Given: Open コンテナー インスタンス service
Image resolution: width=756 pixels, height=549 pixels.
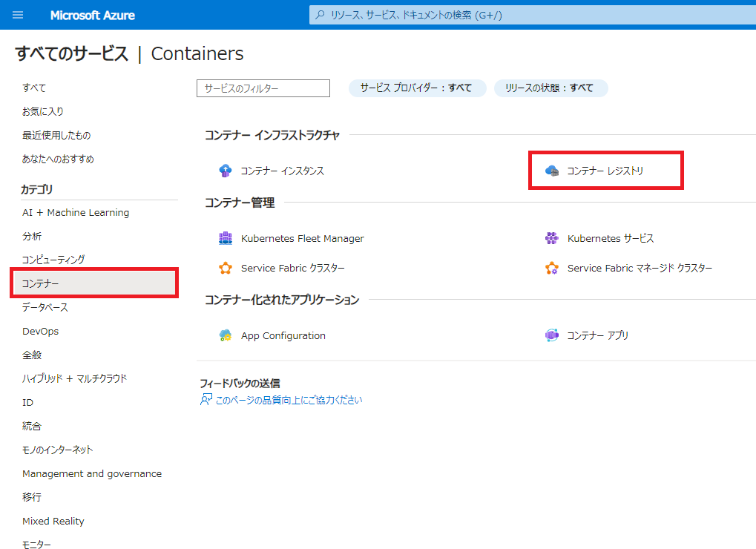Looking at the screenshot, I should [x=282, y=171].
